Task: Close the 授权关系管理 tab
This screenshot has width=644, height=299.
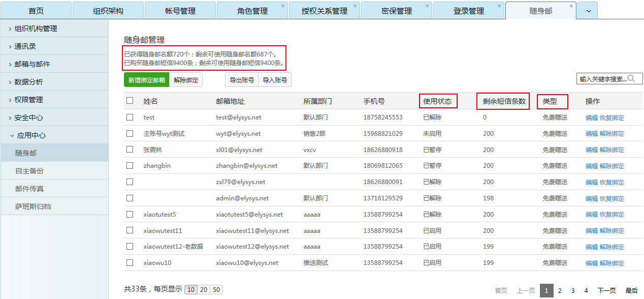Action: point(355,5)
